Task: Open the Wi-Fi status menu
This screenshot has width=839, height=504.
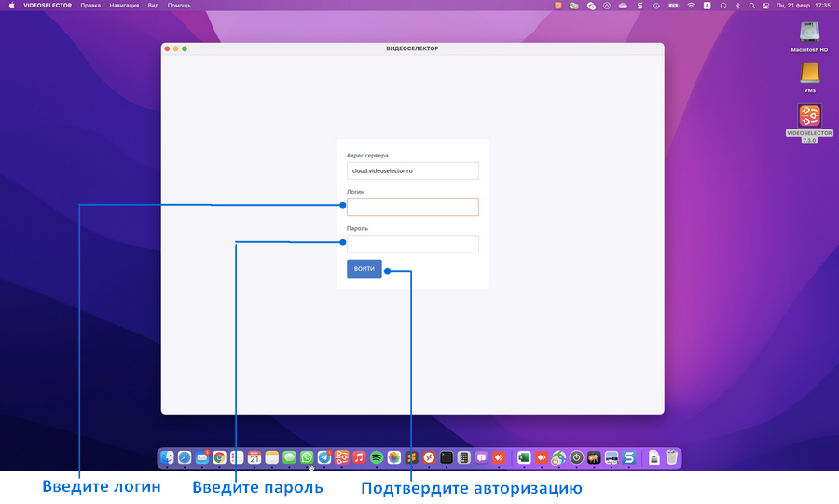Action: (x=691, y=6)
